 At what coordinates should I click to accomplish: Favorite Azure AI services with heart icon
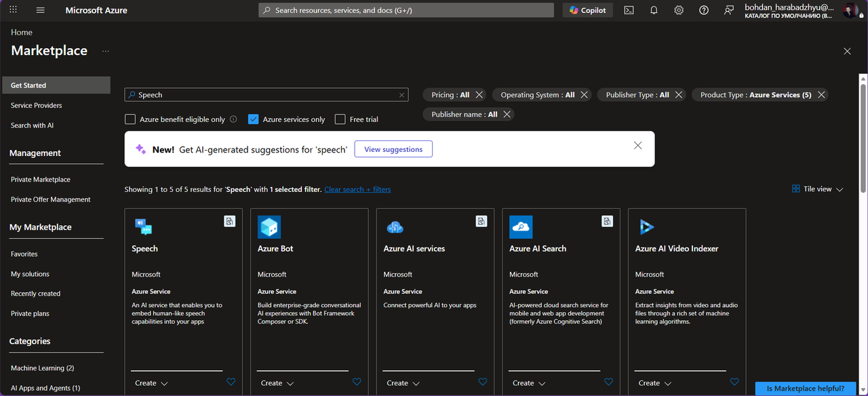pos(483,382)
